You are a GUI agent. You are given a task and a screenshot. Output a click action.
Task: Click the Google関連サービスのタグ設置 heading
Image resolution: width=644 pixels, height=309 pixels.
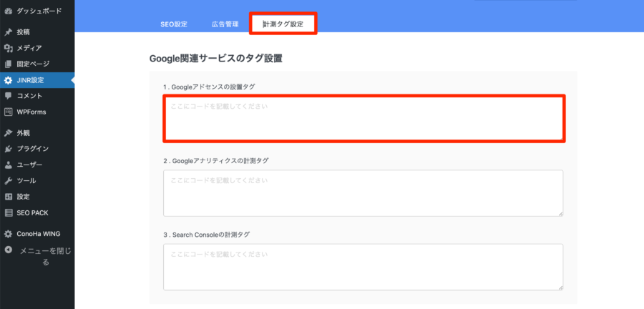pyautogui.click(x=215, y=58)
